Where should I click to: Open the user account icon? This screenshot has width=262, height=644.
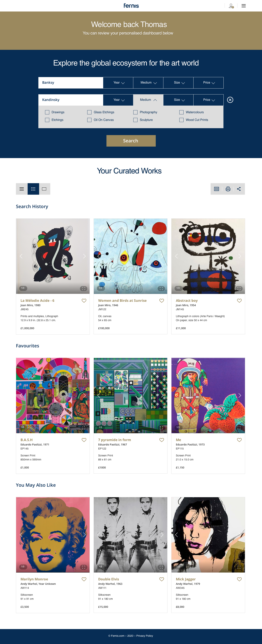[231, 6]
